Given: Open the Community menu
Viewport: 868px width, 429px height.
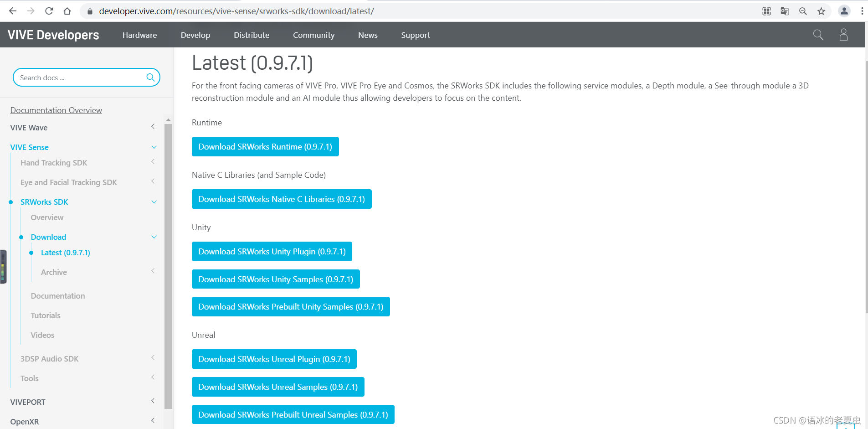Looking at the screenshot, I should tap(313, 35).
